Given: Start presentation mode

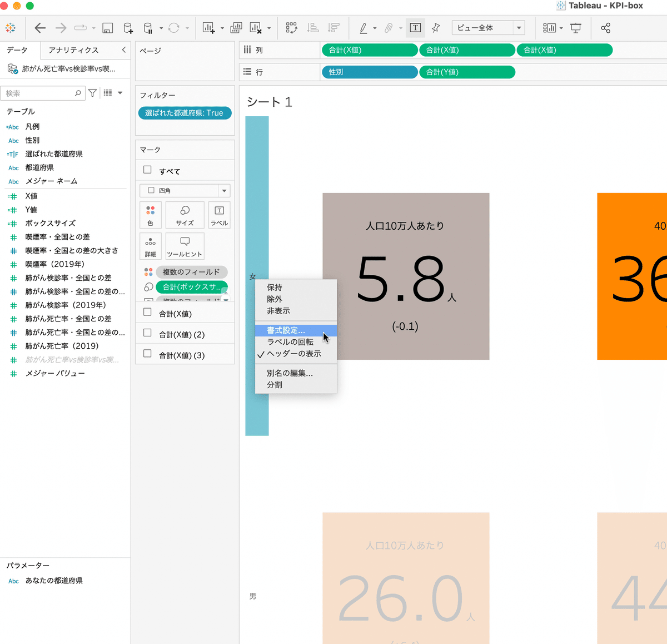Looking at the screenshot, I should (576, 28).
